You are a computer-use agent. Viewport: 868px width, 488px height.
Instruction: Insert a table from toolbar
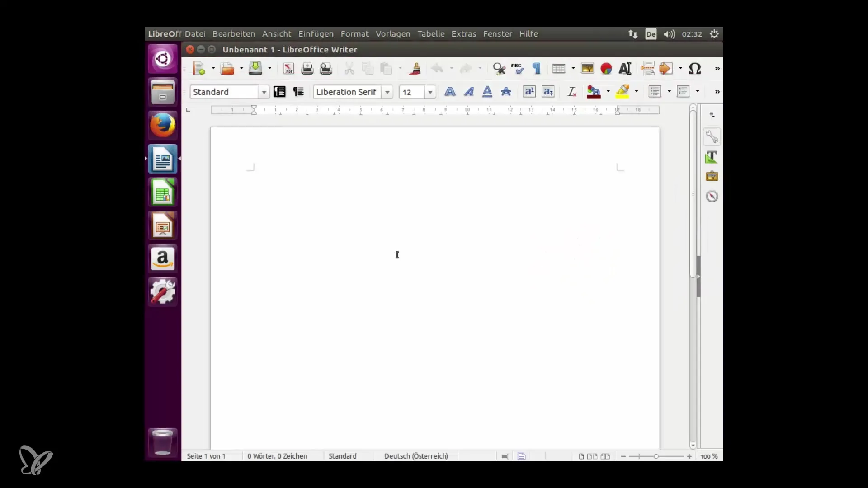click(x=559, y=69)
